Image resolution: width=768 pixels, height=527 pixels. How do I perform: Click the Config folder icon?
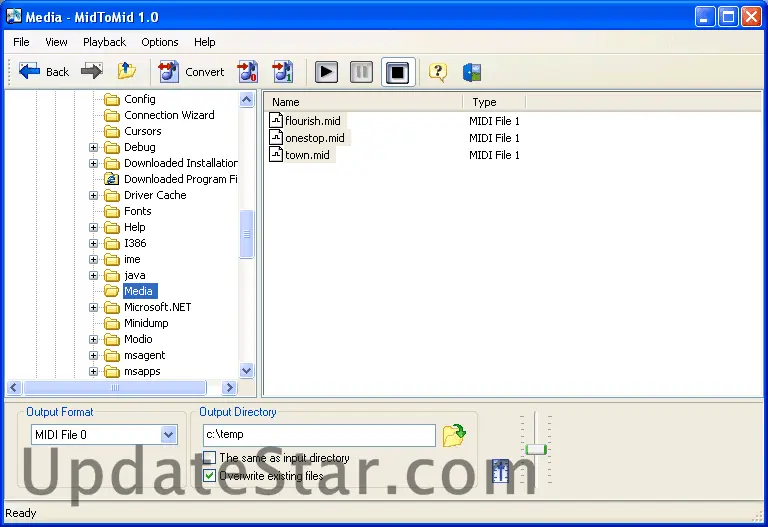click(x=112, y=99)
